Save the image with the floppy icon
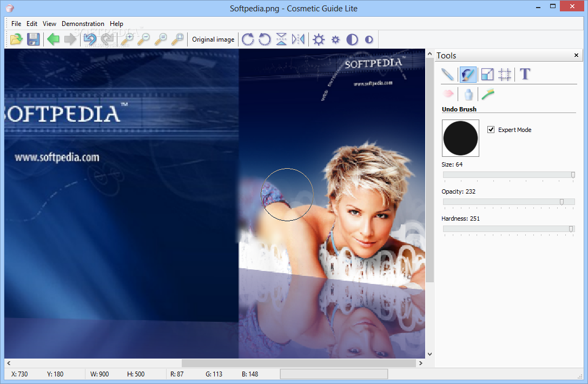Viewport: 588px width, 384px height. (34, 39)
